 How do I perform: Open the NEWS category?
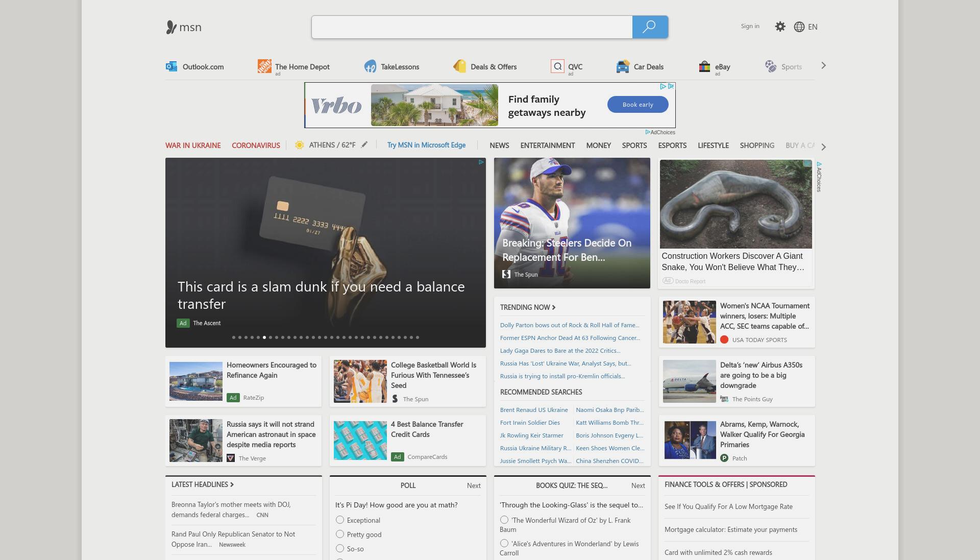[x=499, y=145]
